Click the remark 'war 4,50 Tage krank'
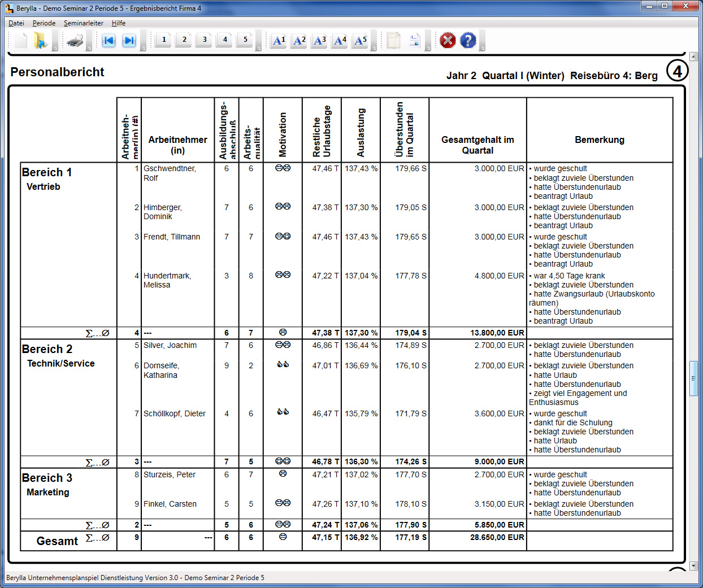 (x=567, y=276)
